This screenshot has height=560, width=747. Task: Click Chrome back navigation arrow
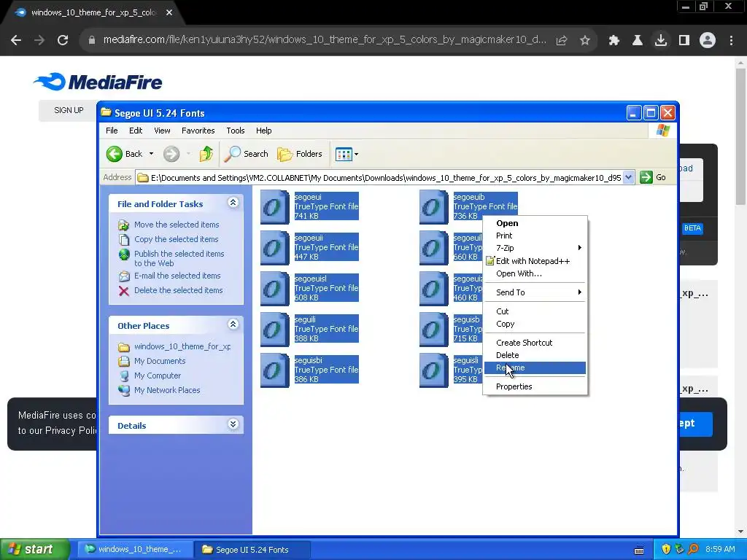pos(16,40)
